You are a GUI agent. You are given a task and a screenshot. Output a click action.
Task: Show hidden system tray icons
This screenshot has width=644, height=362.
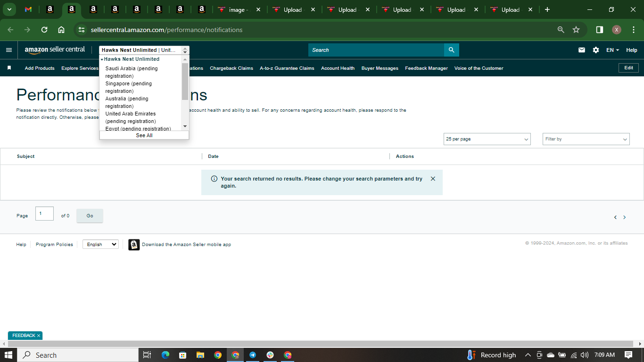click(x=528, y=355)
